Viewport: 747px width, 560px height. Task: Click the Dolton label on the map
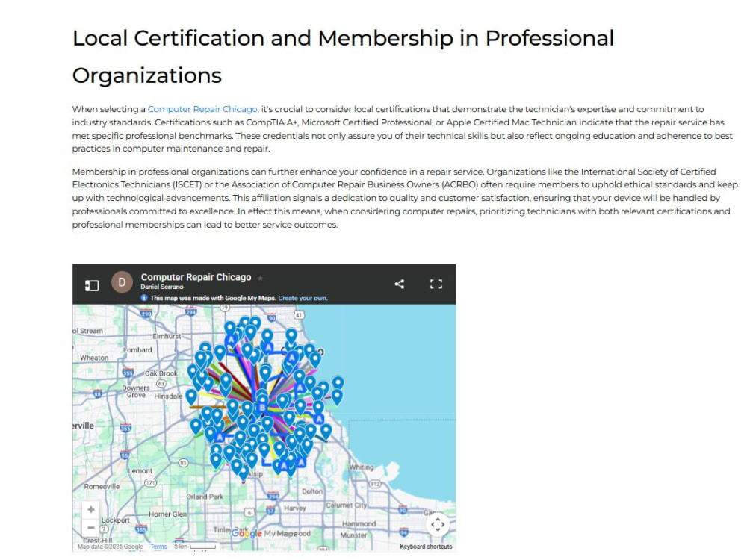click(x=312, y=491)
